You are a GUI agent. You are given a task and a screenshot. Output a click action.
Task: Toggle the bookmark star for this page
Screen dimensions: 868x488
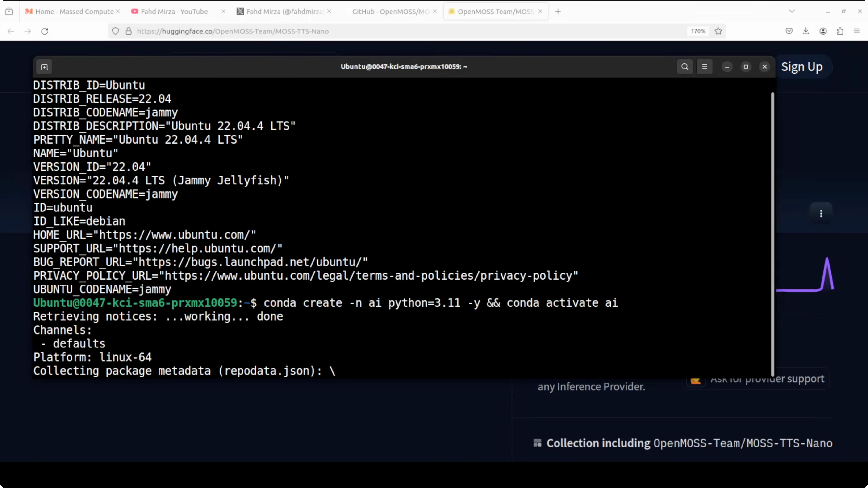coord(718,31)
